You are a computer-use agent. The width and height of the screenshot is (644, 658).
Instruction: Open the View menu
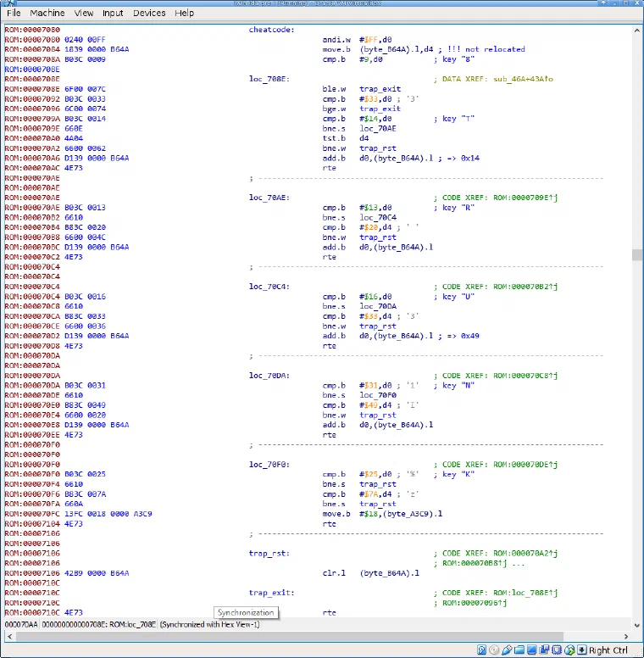tap(84, 13)
